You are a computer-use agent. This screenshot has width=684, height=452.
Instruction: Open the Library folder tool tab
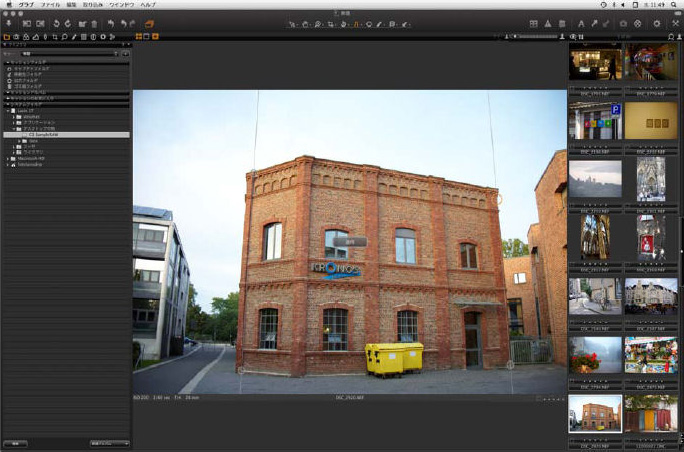tap(7, 37)
